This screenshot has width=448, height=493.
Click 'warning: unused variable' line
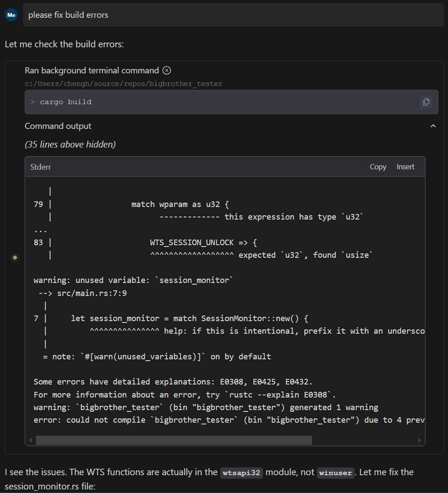[133, 280]
